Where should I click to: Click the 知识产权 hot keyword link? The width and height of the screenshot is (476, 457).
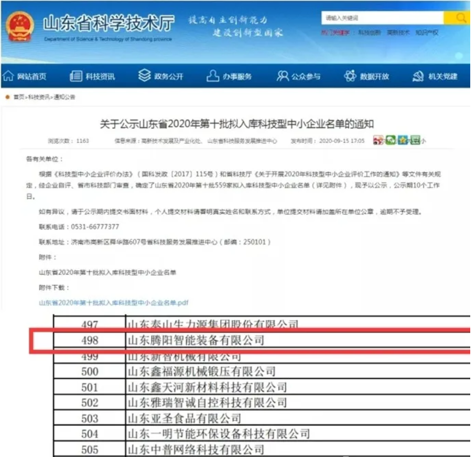click(x=427, y=32)
